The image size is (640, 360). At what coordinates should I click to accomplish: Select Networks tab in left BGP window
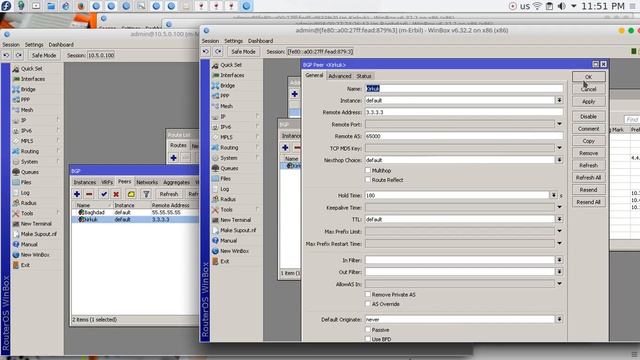[147, 182]
